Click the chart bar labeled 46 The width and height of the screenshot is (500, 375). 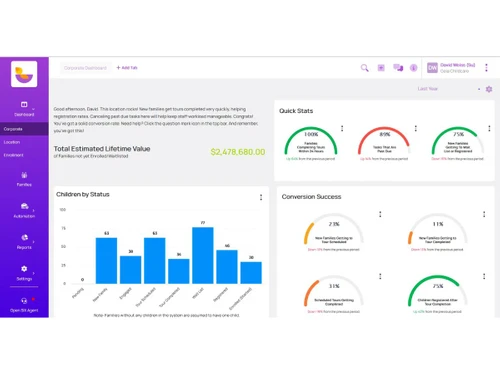pos(227,267)
